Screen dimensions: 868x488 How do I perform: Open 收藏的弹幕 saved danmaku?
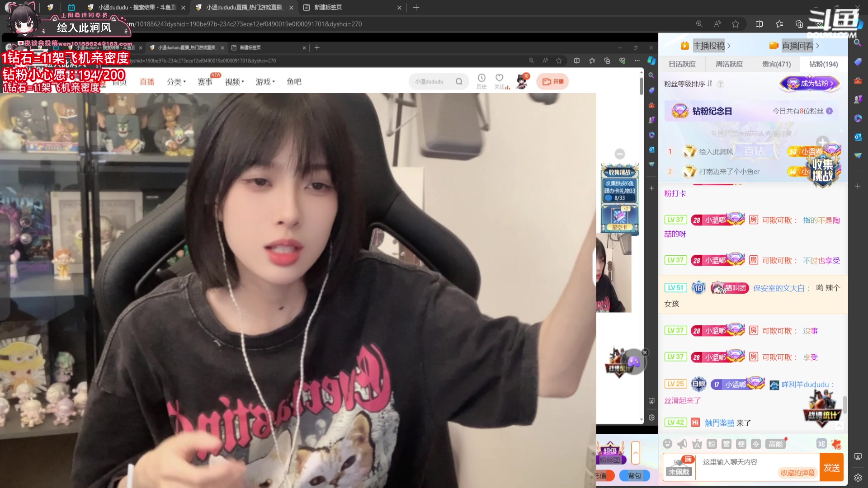point(797,473)
